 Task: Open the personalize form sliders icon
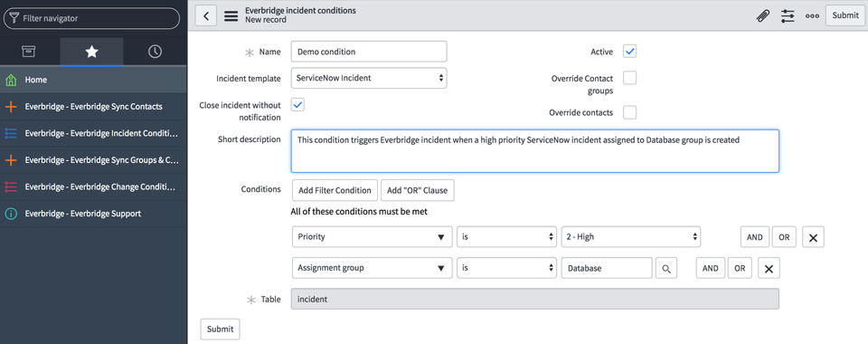788,16
